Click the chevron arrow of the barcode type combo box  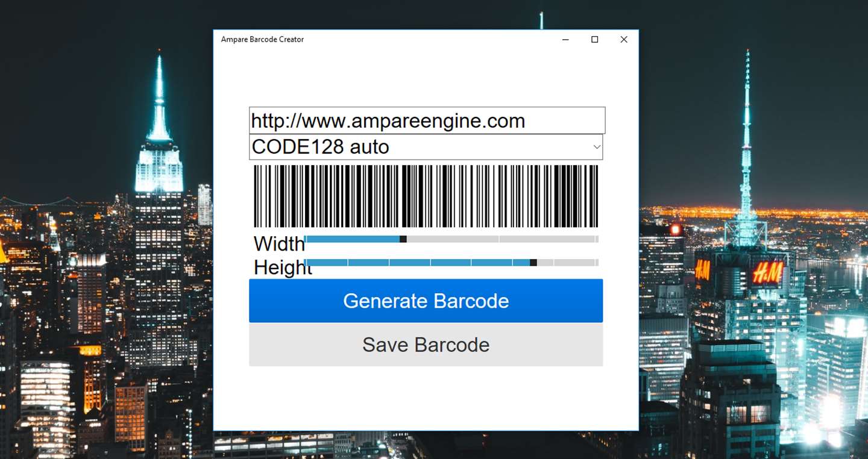(597, 147)
